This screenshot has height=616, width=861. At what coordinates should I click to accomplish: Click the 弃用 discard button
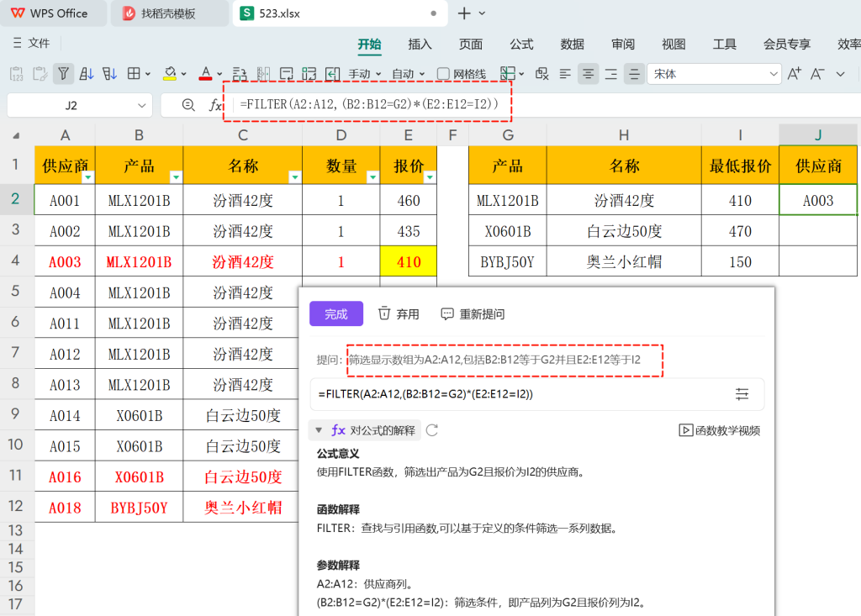[399, 313]
